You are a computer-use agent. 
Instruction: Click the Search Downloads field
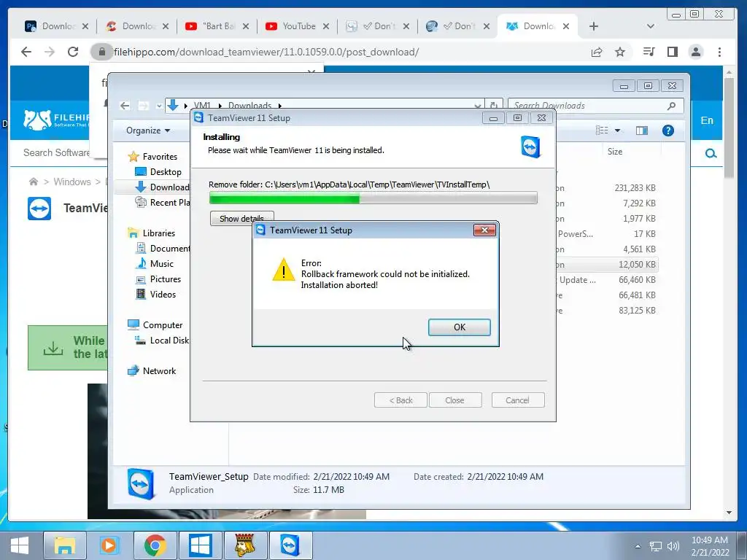click(595, 105)
